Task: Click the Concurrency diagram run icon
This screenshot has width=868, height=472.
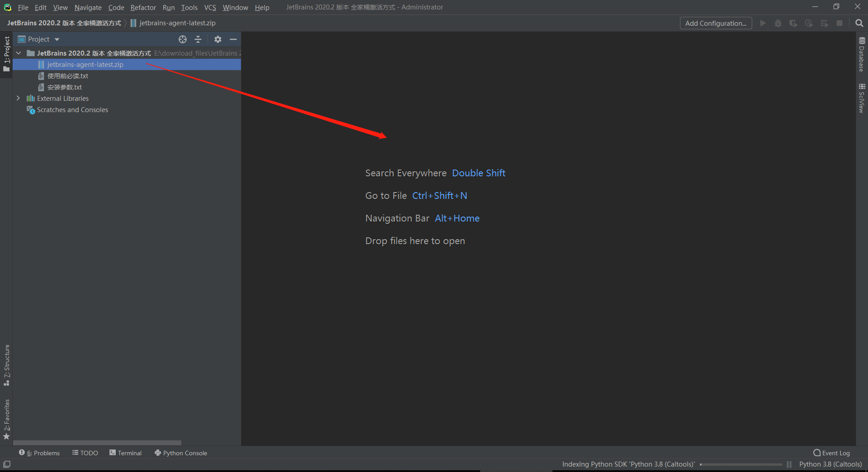Action: [824, 23]
